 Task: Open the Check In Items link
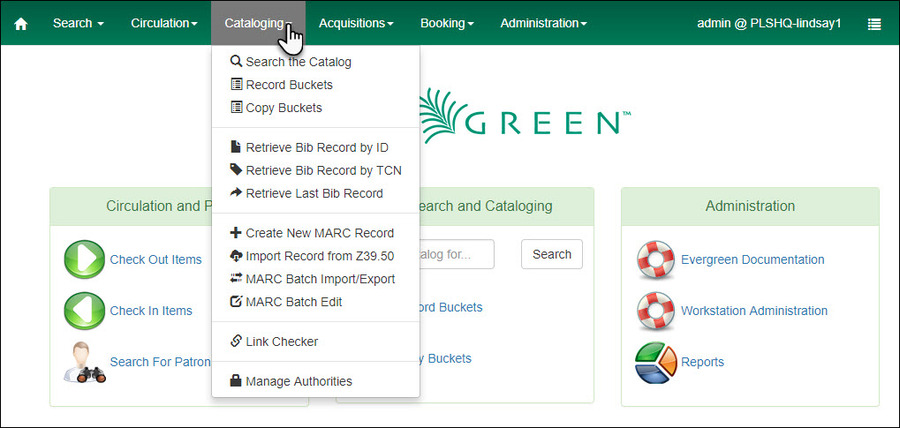click(151, 311)
